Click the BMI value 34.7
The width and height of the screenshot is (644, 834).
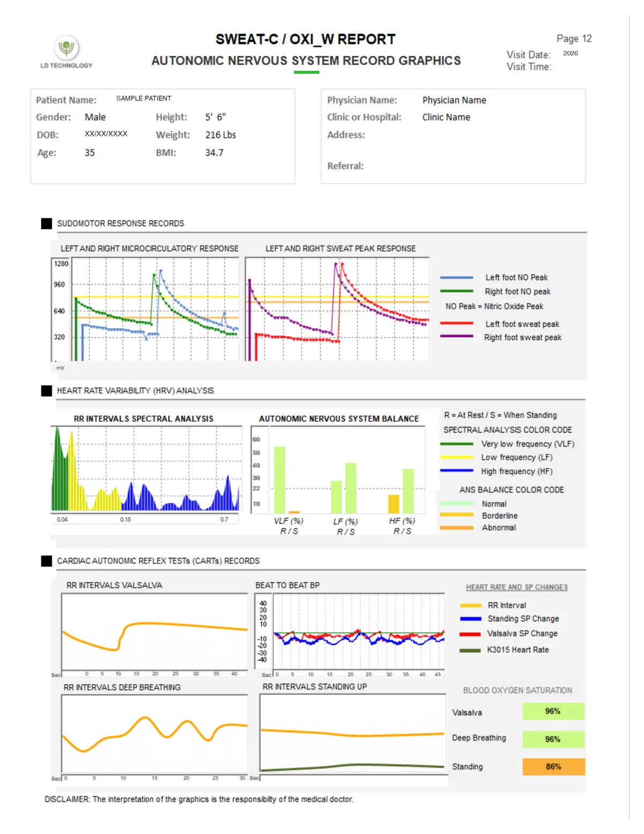214,153
